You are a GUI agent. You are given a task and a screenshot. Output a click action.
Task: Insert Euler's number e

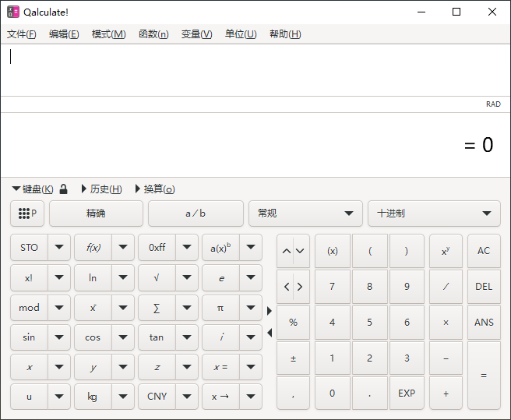coord(220,278)
